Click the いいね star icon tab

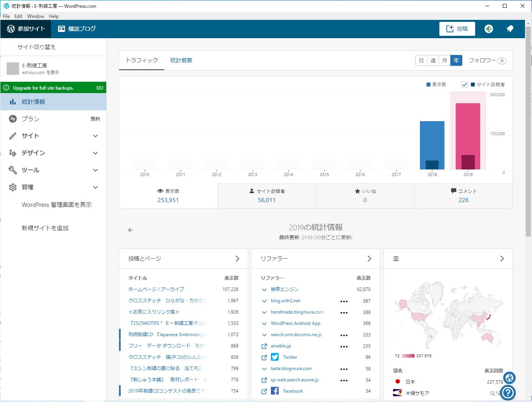[x=365, y=196]
